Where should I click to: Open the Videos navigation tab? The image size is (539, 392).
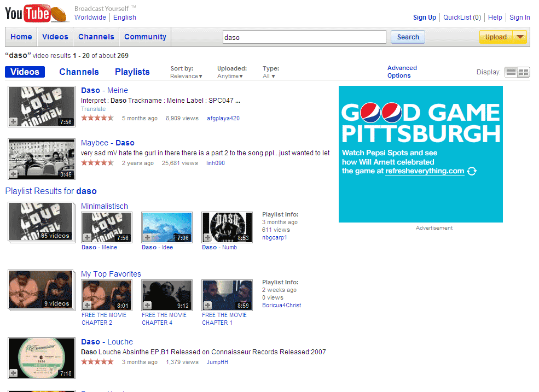pyautogui.click(x=55, y=37)
